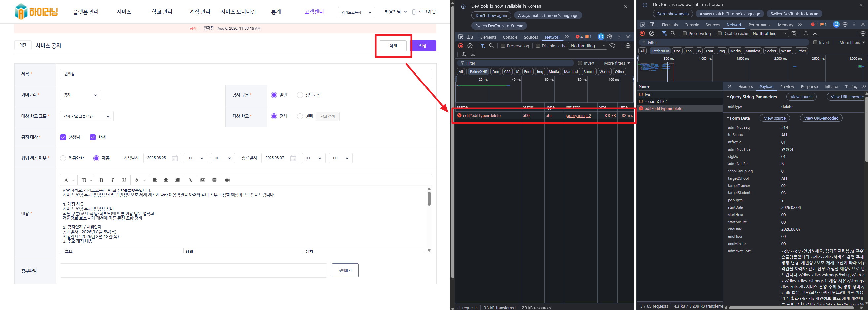The width and height of the screenshot is (868, 310).
Task: Enable Disable cache in right DevTools
Action: 719,33
